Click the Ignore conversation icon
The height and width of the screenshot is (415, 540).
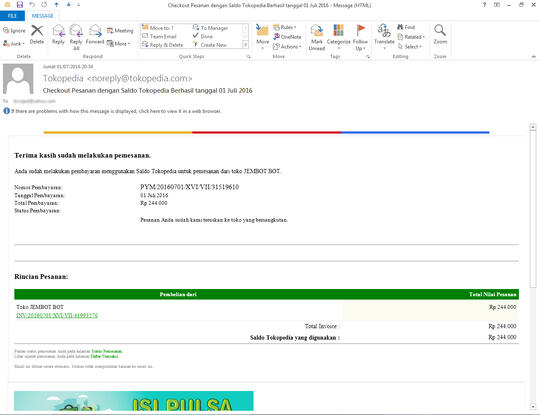click(14, 31)
